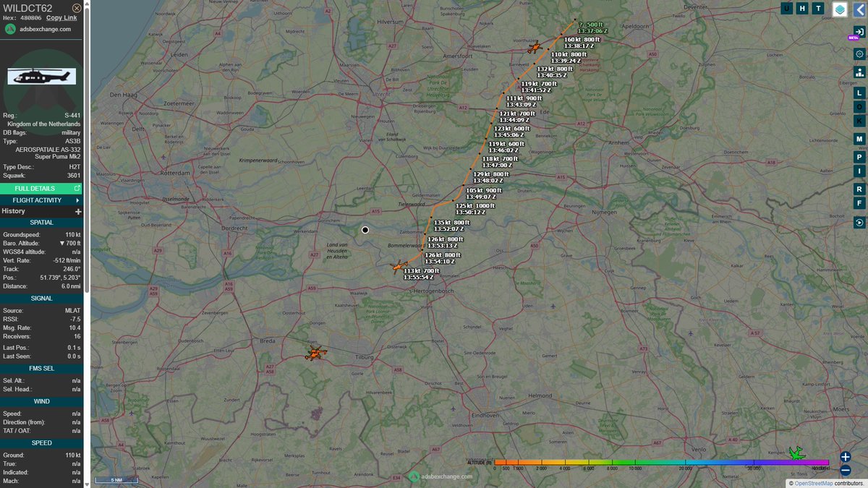Collapse the sidebar with the left-arrow button

pyautogui.click(x=859, y=9)
